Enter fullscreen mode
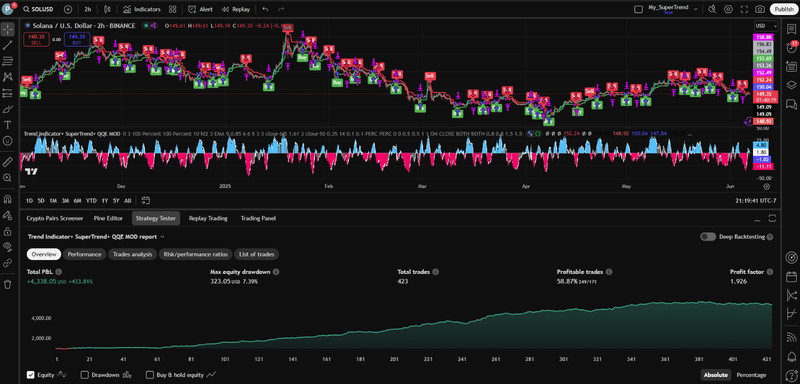Viewport: 800px width, 384px height. (744, 9)
